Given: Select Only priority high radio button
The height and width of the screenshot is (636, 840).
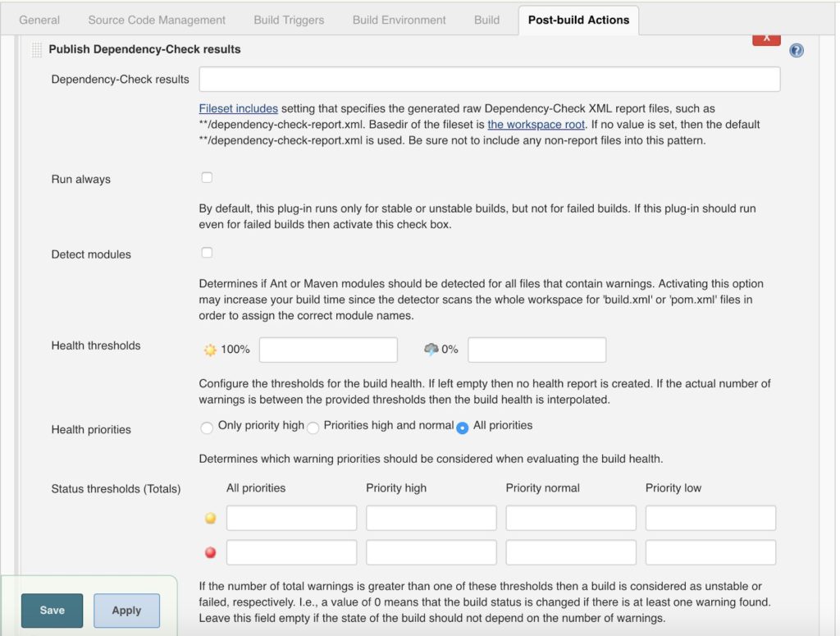Looking at the screenshot, I should pyautogui.click(x=207, y=427).
